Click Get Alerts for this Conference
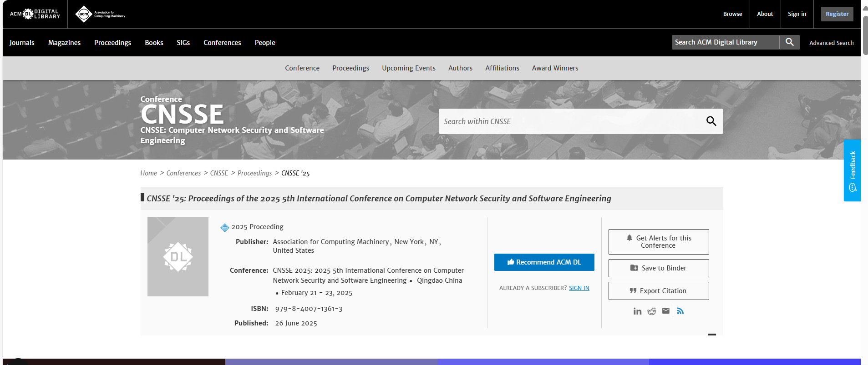Screen dimensions: 868x365 659,242
